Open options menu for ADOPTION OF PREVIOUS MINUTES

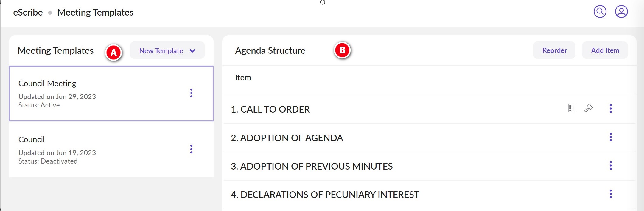pos(611,166)
